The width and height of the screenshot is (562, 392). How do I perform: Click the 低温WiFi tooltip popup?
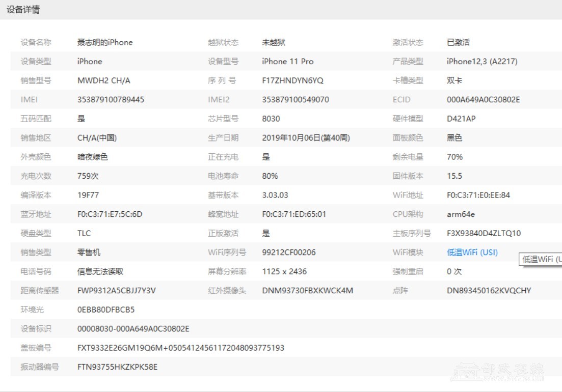point(541,260)
